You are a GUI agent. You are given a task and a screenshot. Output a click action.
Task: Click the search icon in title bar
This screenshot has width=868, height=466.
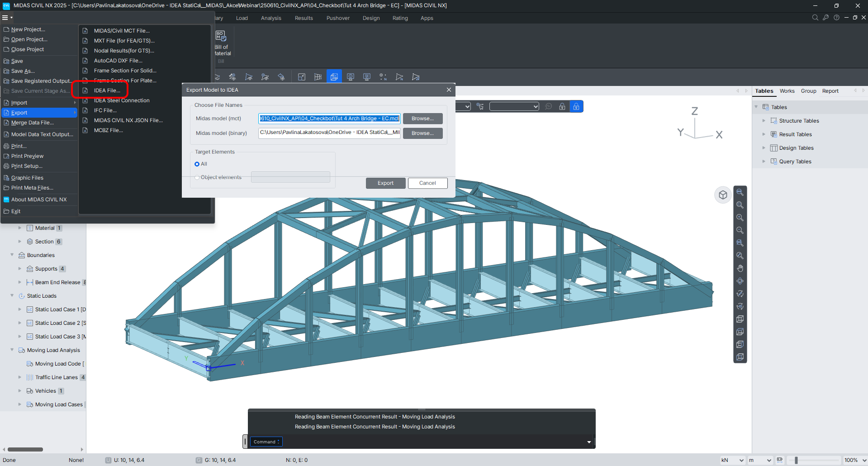815,18
